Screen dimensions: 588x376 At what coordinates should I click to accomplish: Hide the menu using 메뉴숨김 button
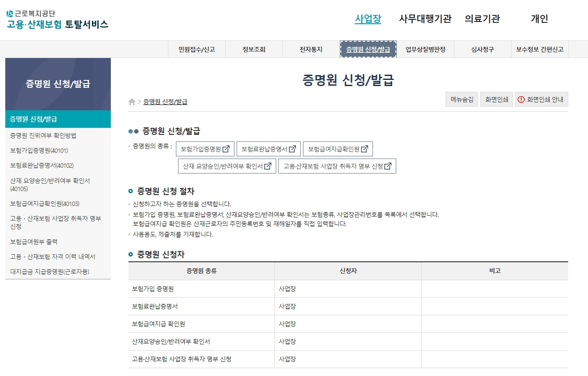(461, 99)
